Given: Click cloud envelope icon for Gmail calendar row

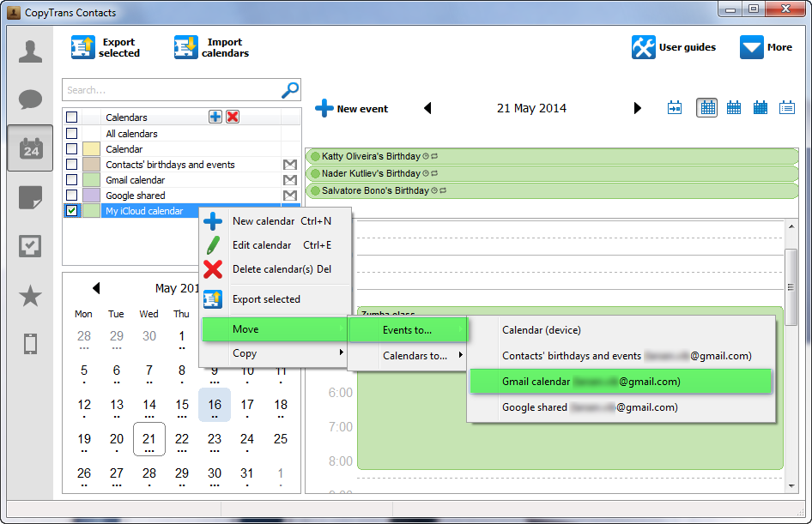Looking at the screenshot, I should [290, 180].
